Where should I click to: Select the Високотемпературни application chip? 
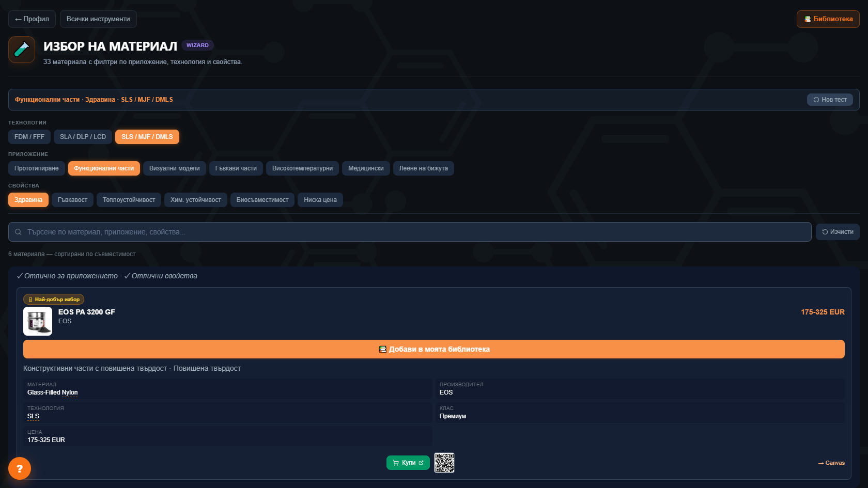[302, 168]
